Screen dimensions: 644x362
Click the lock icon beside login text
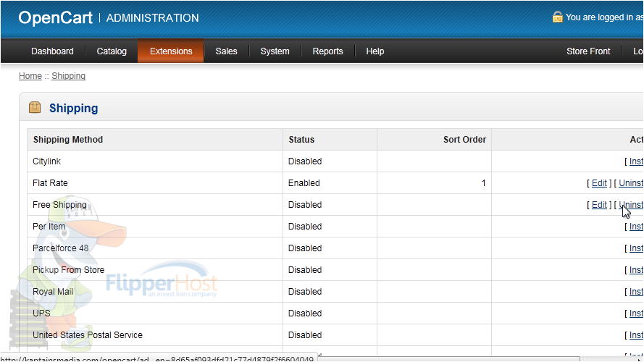557,17
